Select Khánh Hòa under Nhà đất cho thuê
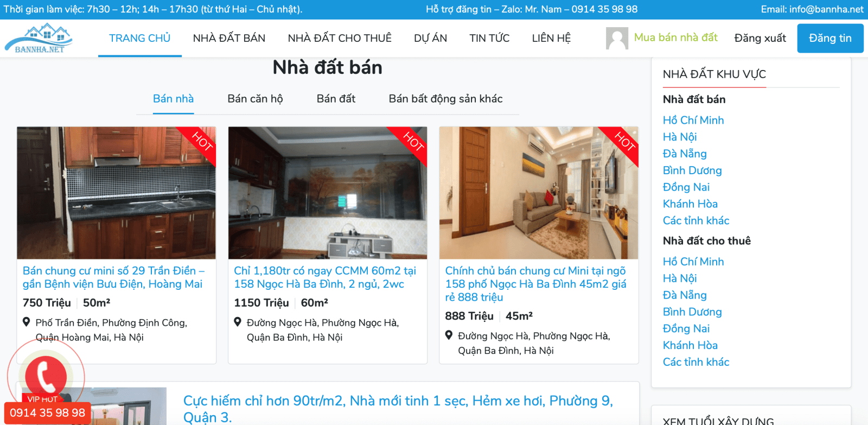The height and width of the screenshot is (425, 868). click(690, 345)
